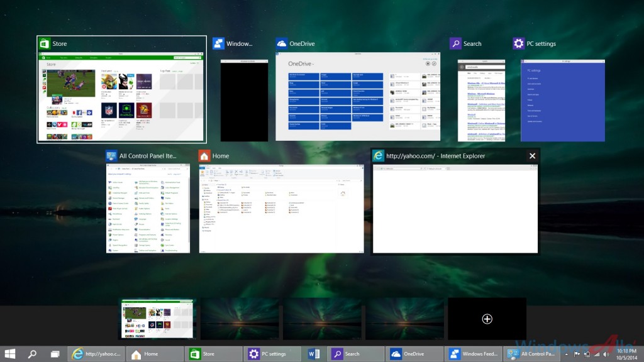Add a new virtual desktop

[487, 319]
